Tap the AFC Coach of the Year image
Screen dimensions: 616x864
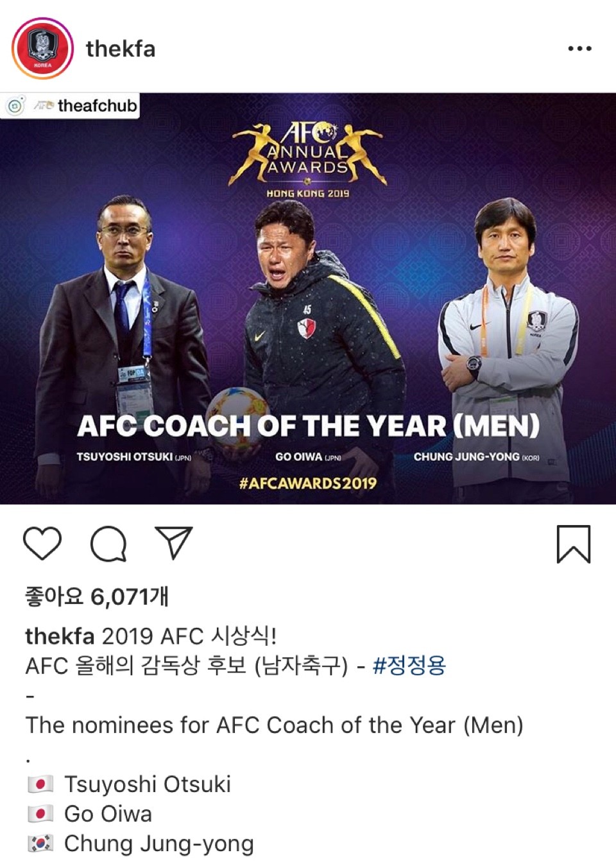(x=308, y=298)
